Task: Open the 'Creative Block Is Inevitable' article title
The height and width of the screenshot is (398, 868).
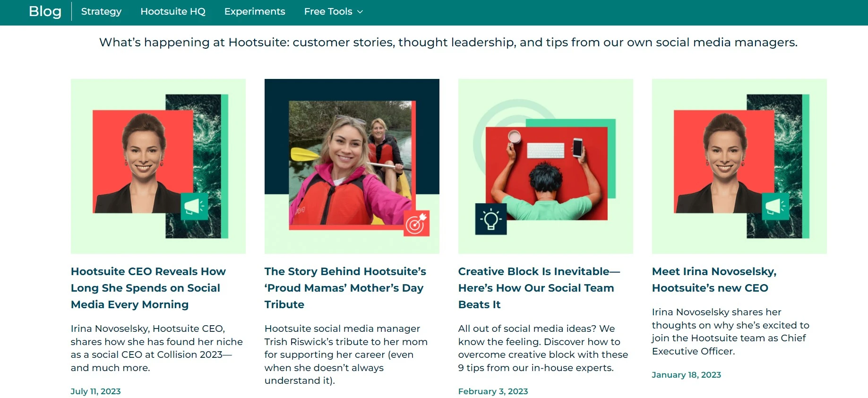Action: [539, 288]
